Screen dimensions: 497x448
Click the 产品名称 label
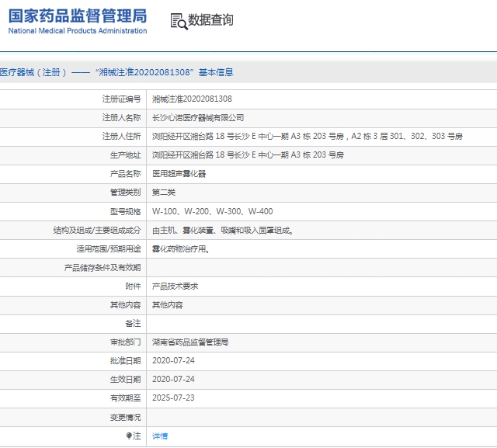coord(126,174)
